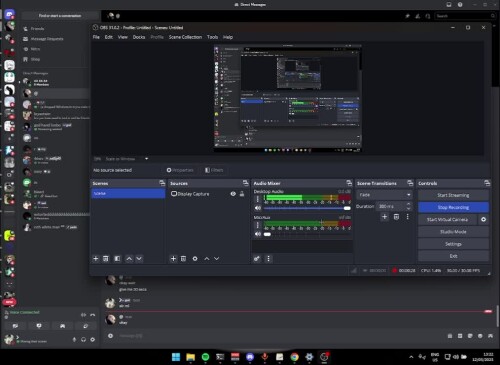This screenshot has width=500, height=365.
Task: Add a scene transition with plus icon
Action: click(384, 217)
